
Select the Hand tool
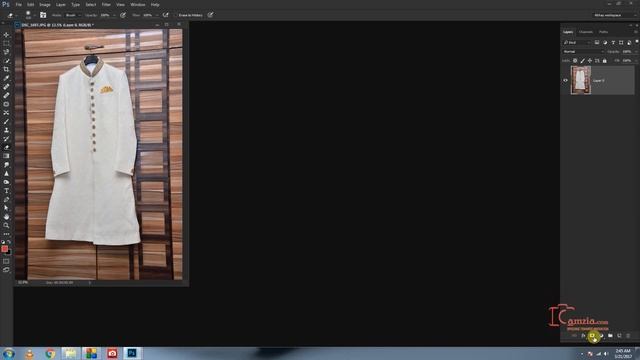point(6,217)
